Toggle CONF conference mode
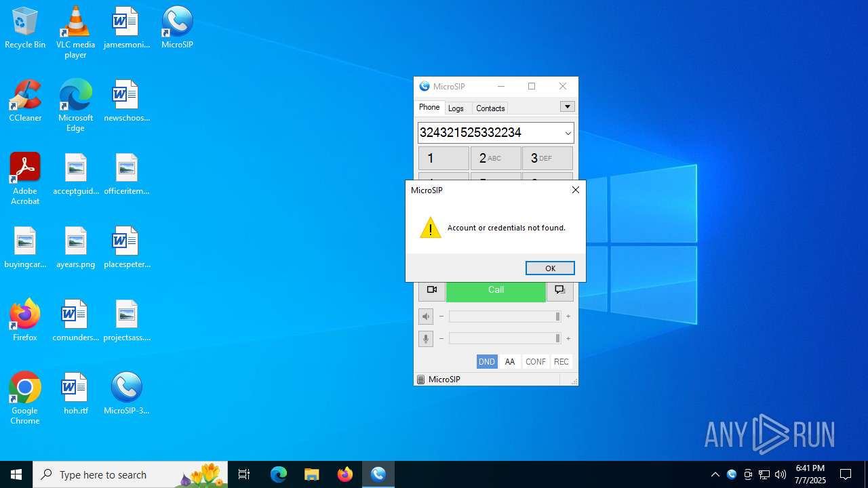The width and height of the screenshot is (868, 488). (536, 362)
